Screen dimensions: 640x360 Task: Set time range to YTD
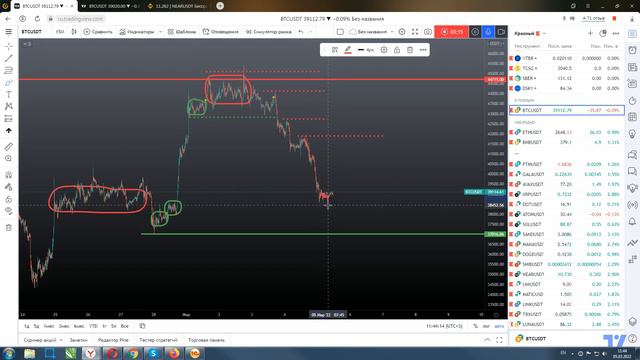[x=93, y=326]
